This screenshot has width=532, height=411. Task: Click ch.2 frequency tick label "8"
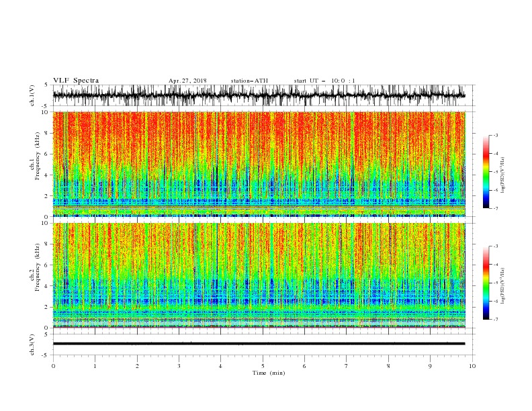click(x=47, y=244)
